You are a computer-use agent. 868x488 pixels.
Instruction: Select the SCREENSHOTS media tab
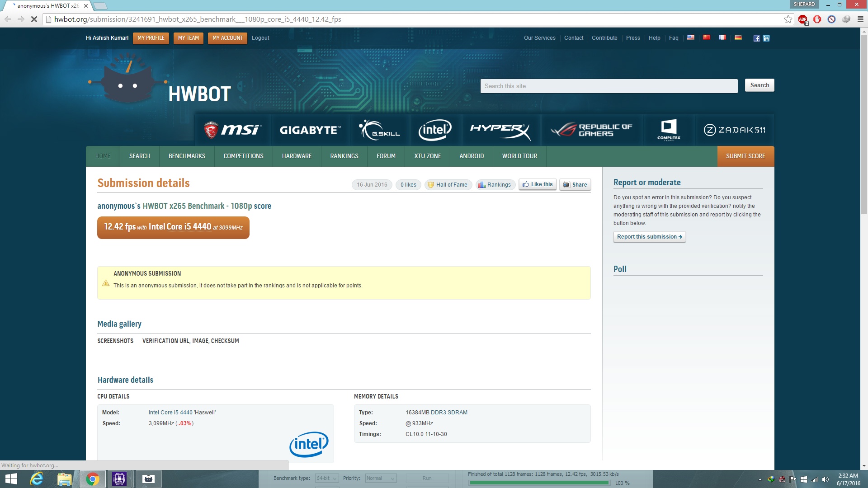(x=115, y=341)
